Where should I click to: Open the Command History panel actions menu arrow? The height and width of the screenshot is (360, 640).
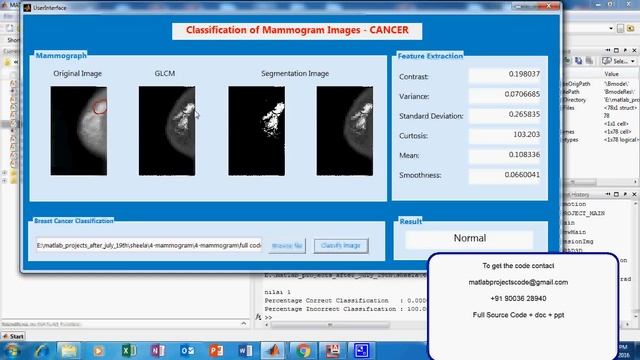tap(608, 194)
